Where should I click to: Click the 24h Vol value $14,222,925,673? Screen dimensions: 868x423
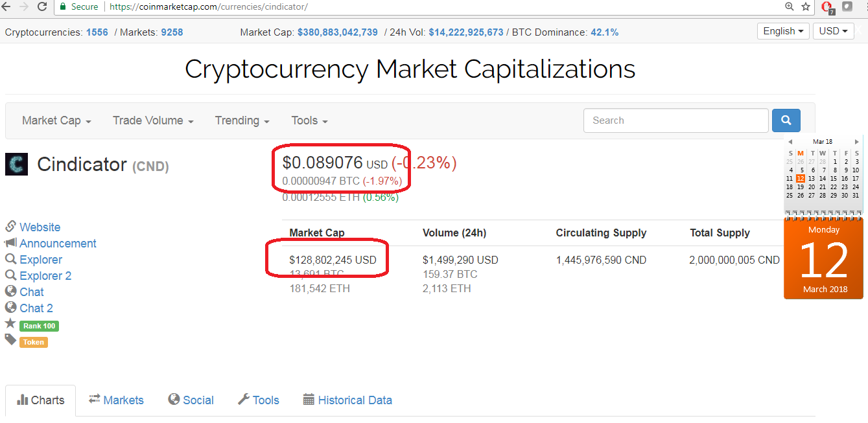466,32
